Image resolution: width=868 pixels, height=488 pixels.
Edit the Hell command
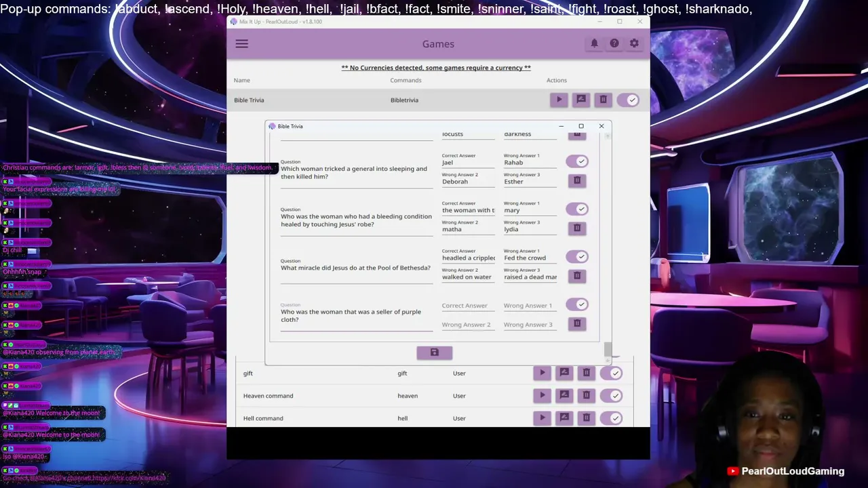[564, 418]
